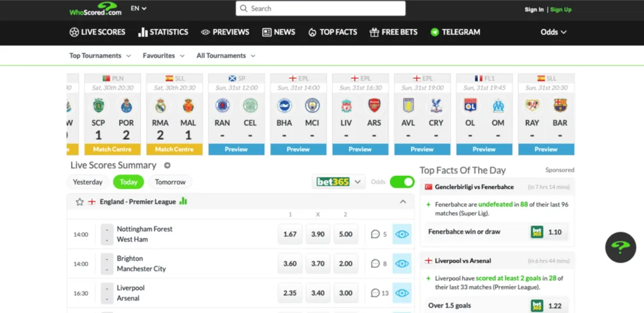Open the Telegram link
This screenshot has height=313, width=644.
point(455,32)
